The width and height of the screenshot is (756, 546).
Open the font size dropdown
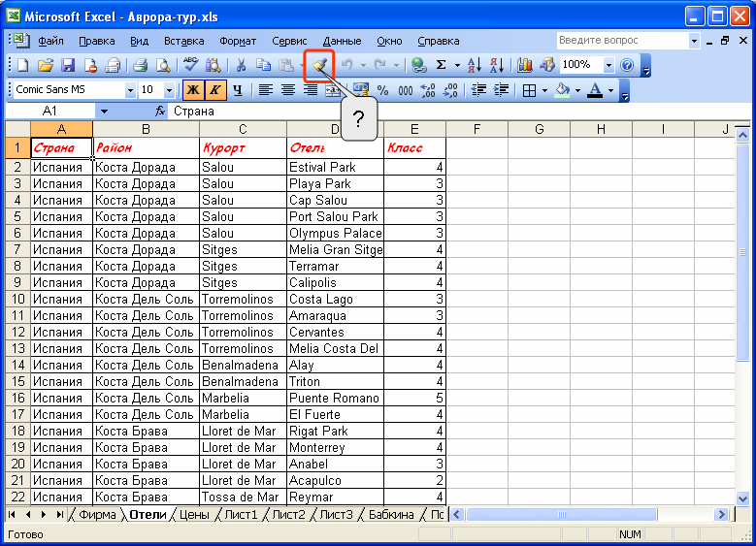coord(169,90)
